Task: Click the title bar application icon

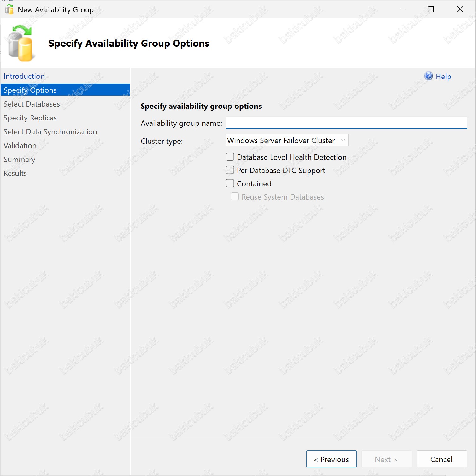Action: (9, 9)
